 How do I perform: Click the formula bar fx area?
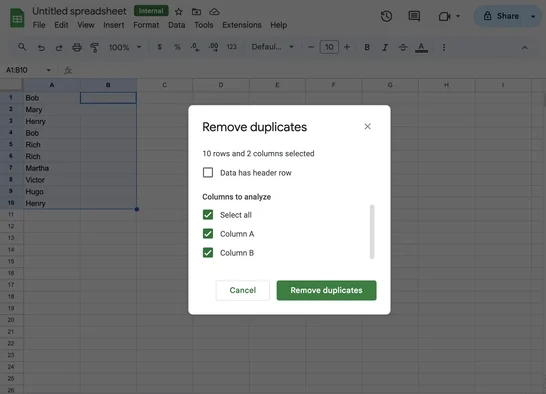(68, 70)
